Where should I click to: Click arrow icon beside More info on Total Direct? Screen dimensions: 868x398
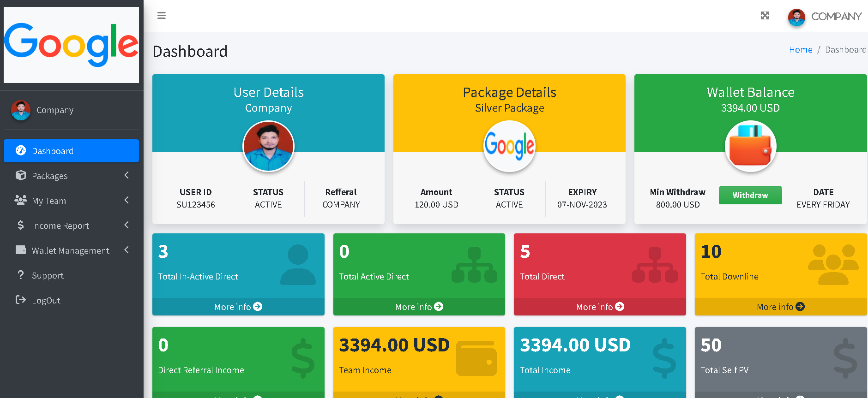click(x=620, y=306)
